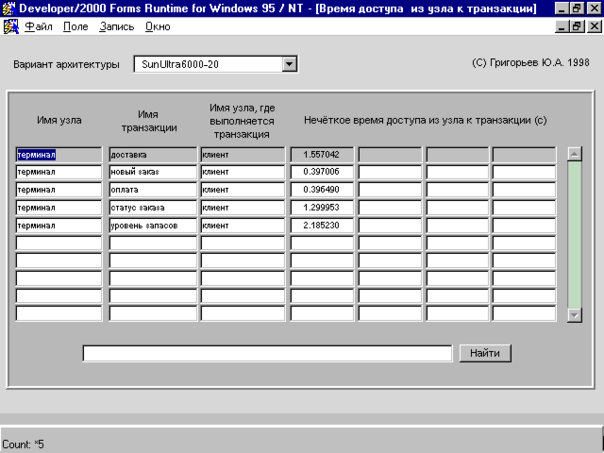
Task: Click the highlighted терминал cell in доставка row
Action: pos(59,155)
